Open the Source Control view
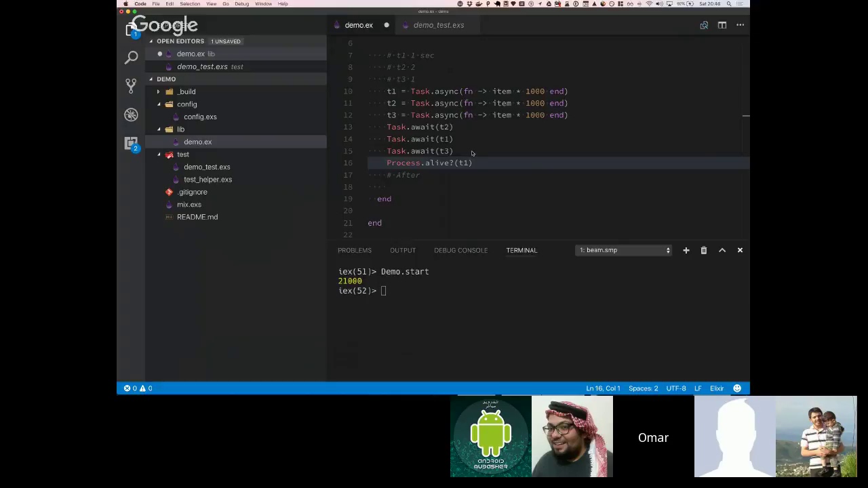This screenshot has height=488, width=868. (x=132, y=86)
